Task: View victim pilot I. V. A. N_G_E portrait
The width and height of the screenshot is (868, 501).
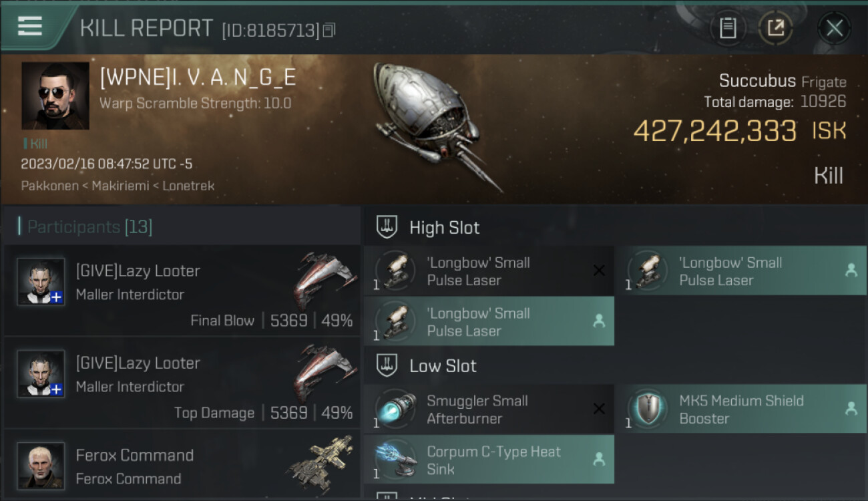Action: [55, 96]
